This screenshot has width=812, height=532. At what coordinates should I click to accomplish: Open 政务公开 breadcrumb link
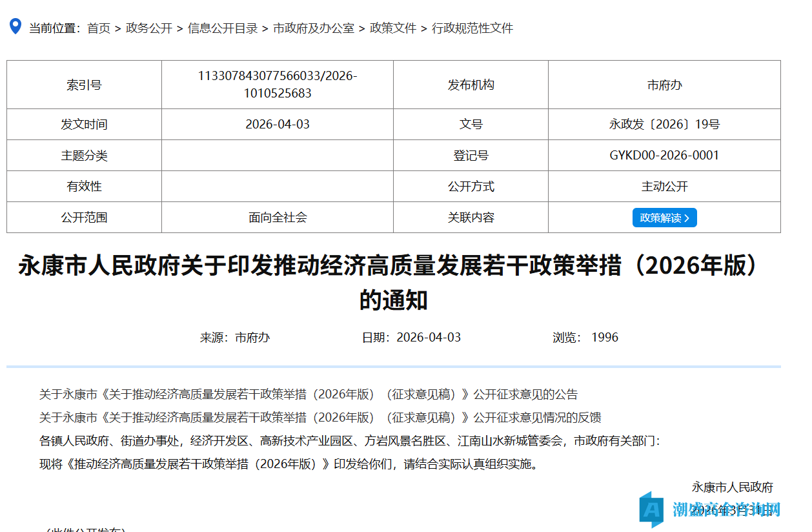tap(149, 28)
